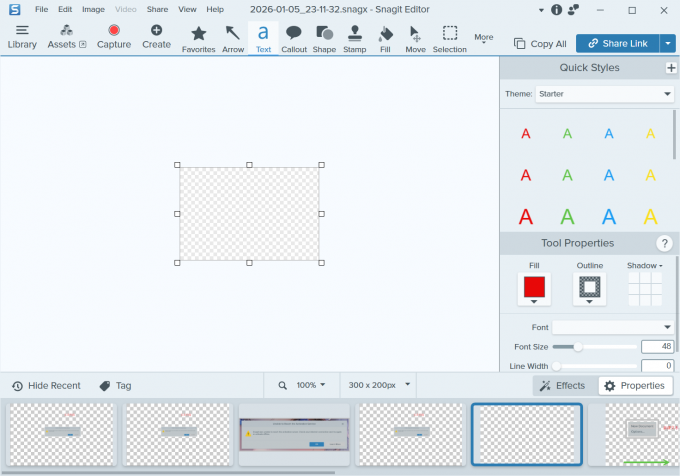Open the Share menu
Image resolution: width=680 pixels, height=476 pixels.
tap(157, 9)
